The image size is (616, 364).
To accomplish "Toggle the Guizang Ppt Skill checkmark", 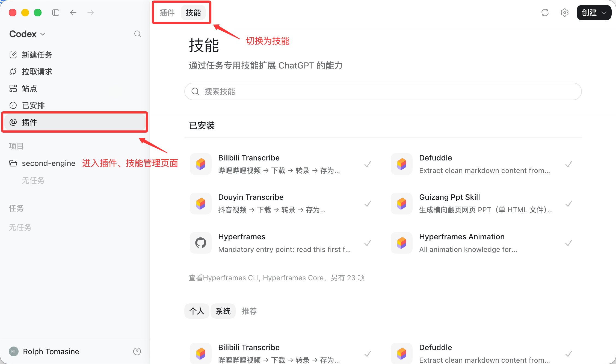I will click(x=569, y=204).
